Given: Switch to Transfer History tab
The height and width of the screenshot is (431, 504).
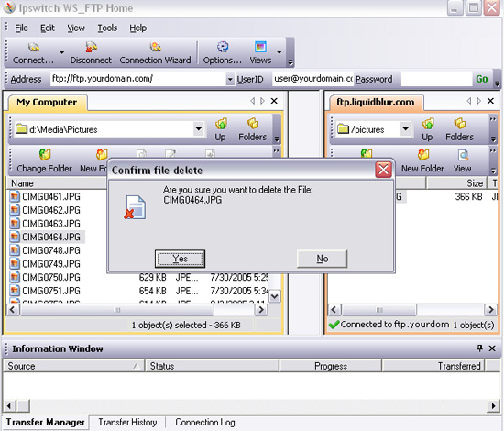Looking at the screenshot, I should tap(127, 422).
